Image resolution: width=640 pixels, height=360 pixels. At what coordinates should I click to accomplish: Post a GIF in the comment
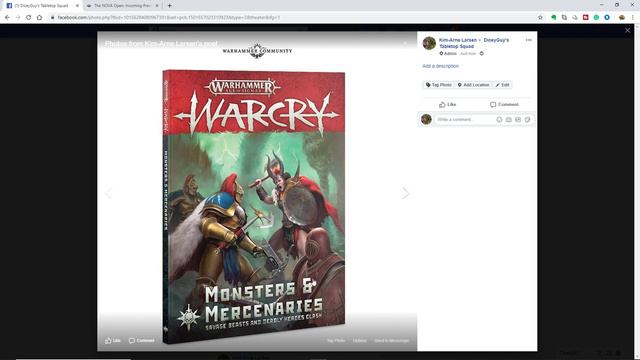(518, 120)
